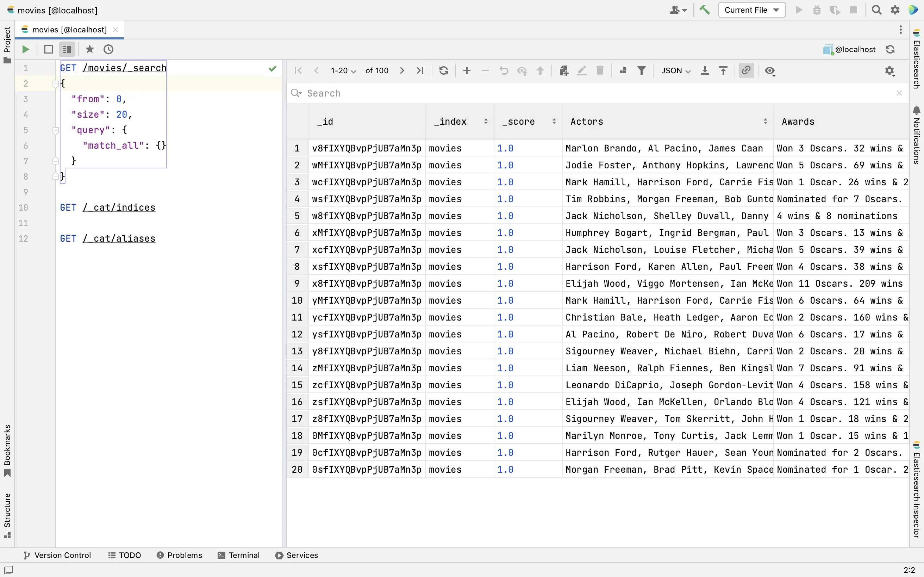Go to previous page of results
The height and width of the screenshot is (577, 924).
[x=316, y=70]
